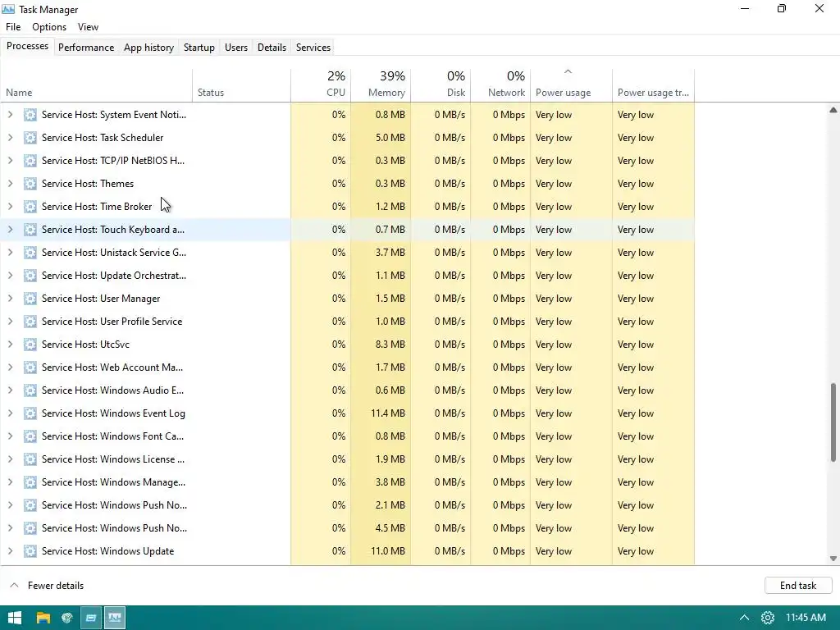Switch to the App history tab

(x=149, y=47)
